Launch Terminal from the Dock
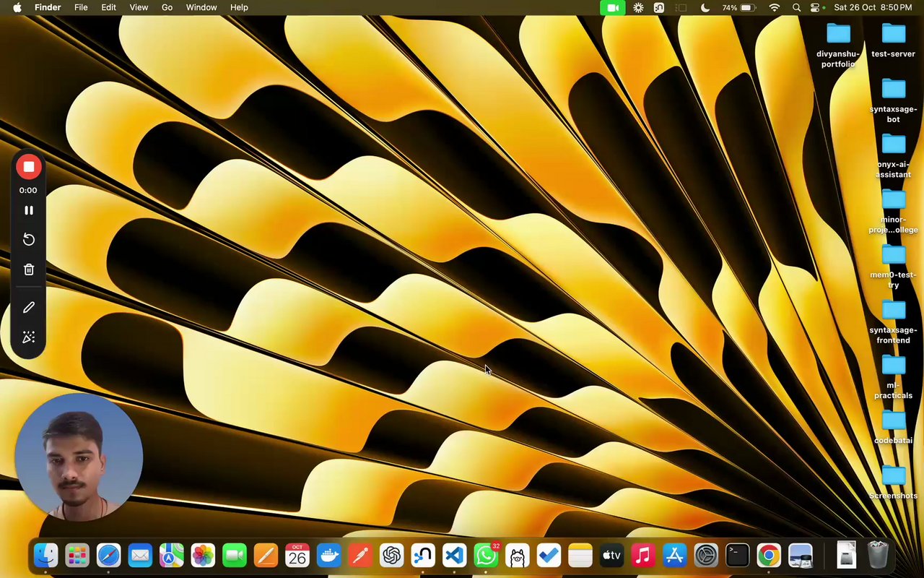Image resolution: width=924 pixels, height=578 pixels. (x=737, y=555)
